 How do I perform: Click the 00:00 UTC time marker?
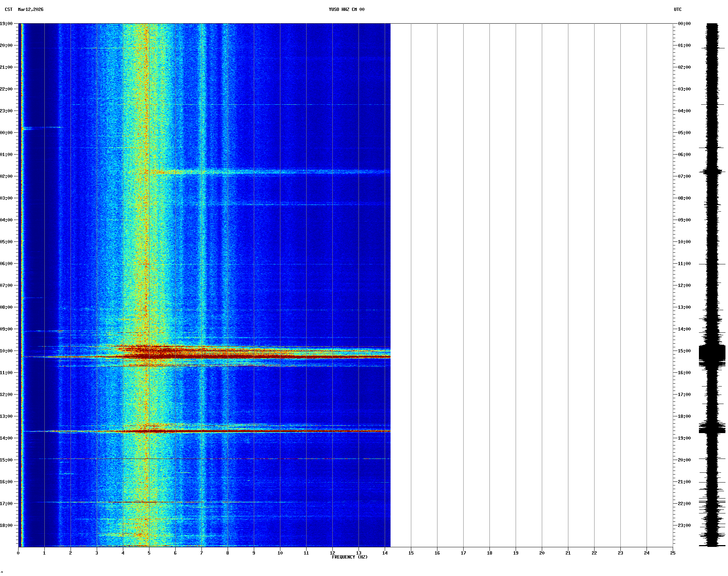coord(684,24)
